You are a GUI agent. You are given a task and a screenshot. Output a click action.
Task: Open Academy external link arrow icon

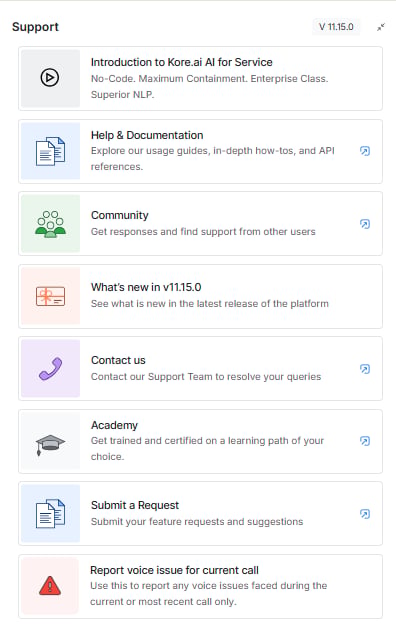365,441
